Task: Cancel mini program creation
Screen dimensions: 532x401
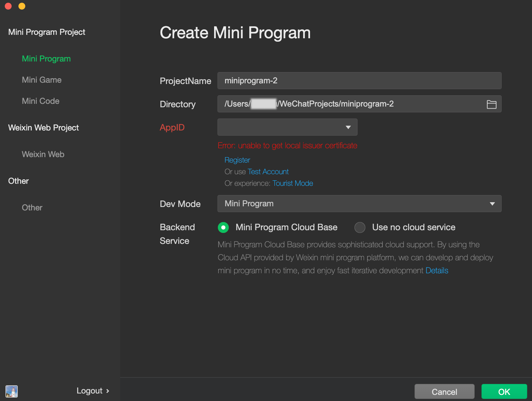Action: click(x=444, y=392)
